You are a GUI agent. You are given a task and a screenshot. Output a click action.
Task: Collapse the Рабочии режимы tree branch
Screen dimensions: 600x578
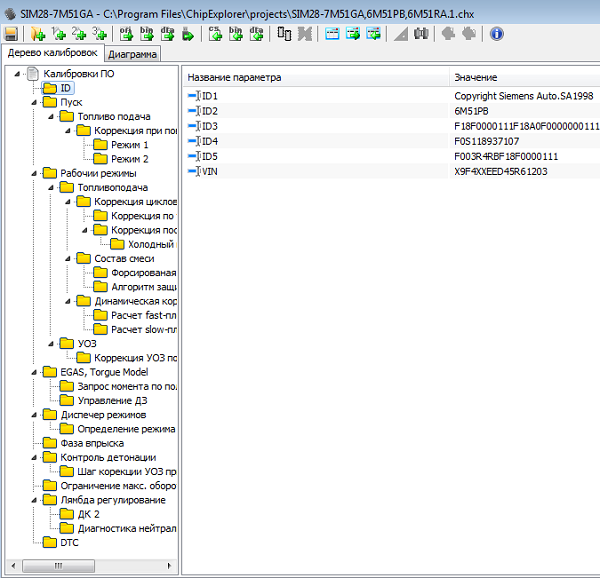pos(36,173)
